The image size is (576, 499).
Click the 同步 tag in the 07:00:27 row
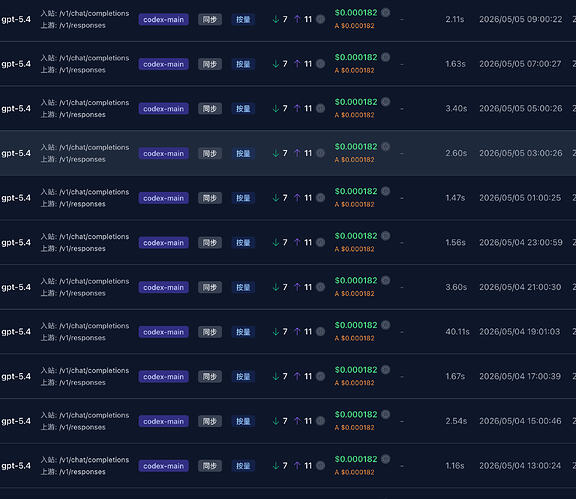coord(210,64)
